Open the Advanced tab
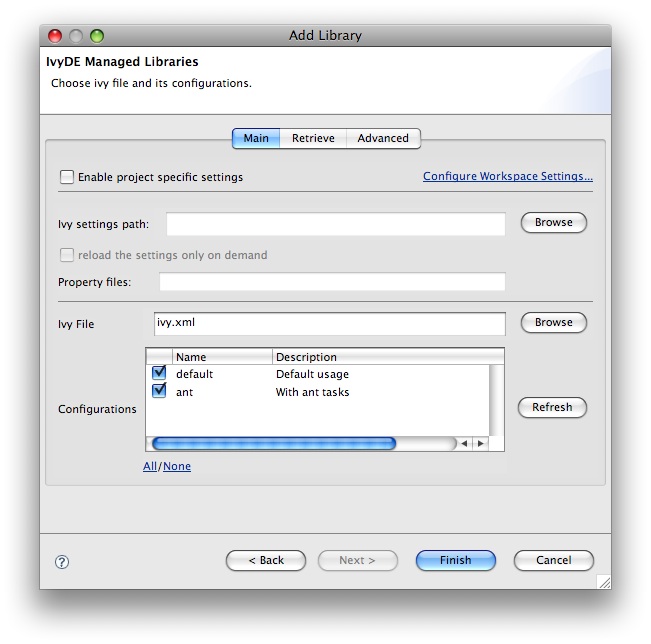The image size is (651, 644). [x=383, y=138]
